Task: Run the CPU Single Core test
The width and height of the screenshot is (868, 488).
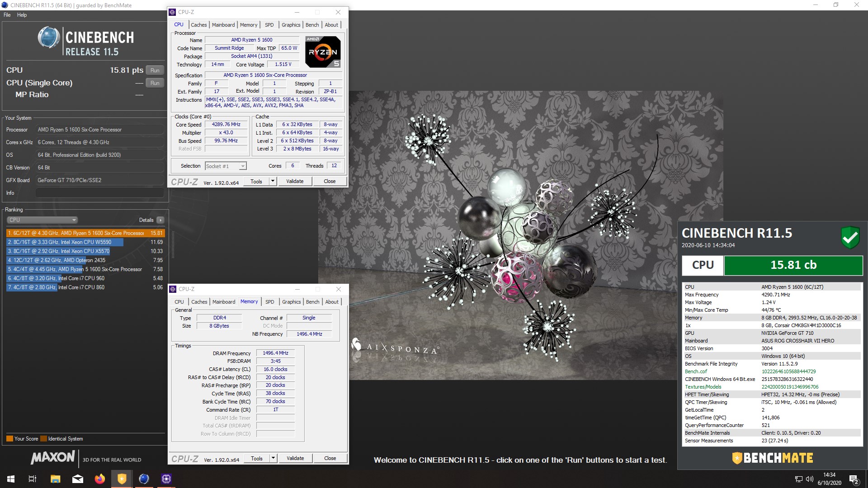Action: coord(155,83)
